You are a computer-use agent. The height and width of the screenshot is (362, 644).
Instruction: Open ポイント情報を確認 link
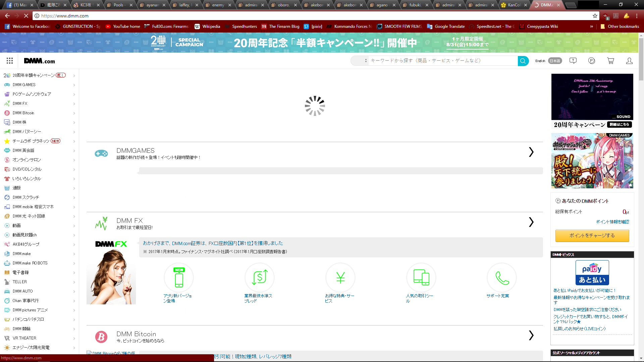[612, 222]
